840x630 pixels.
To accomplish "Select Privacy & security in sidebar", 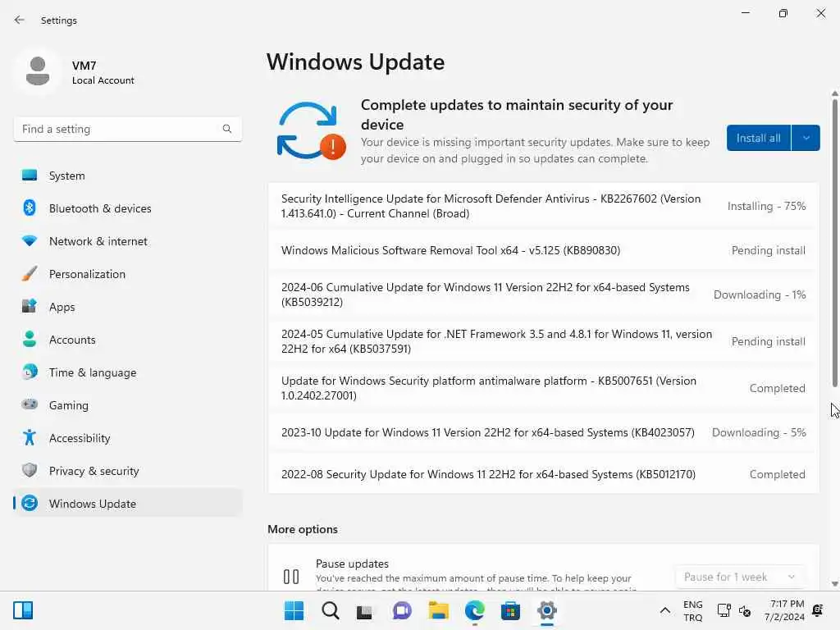I will (x=127, y=470).
